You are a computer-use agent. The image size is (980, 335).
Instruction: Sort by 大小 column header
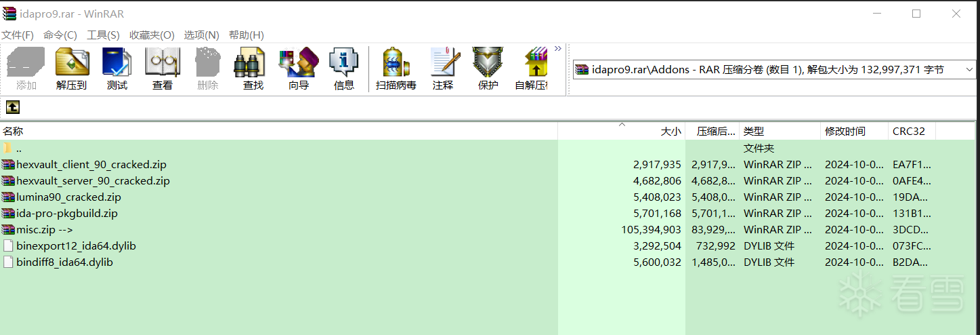(622, 131)
